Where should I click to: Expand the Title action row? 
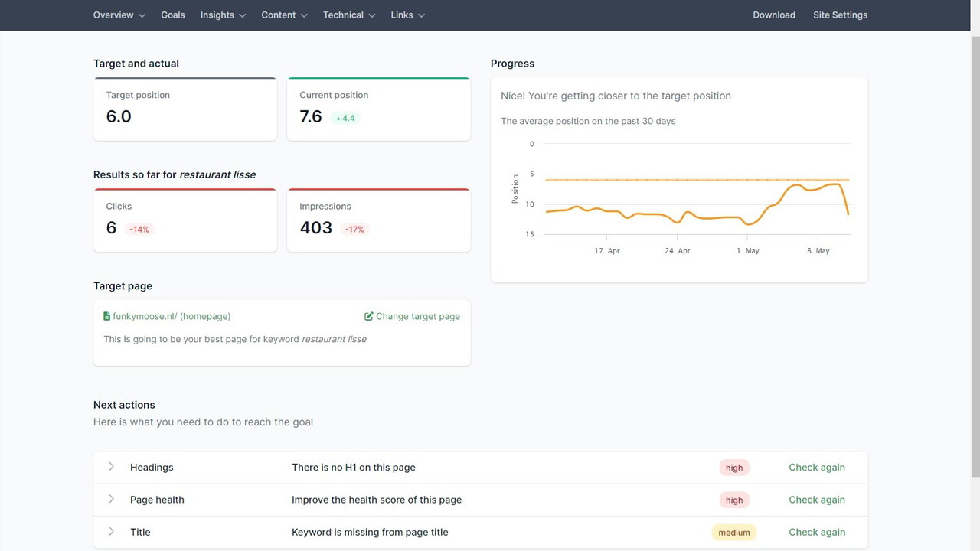111,532
